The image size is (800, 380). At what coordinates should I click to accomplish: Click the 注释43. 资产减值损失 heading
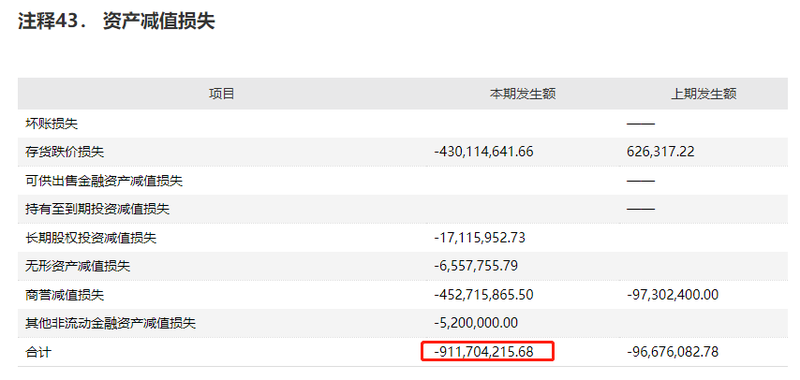(x=116, y=21)
